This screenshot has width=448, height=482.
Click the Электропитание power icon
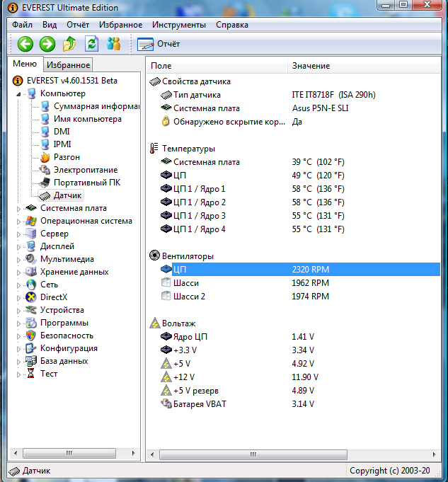(x=45, y=170)
